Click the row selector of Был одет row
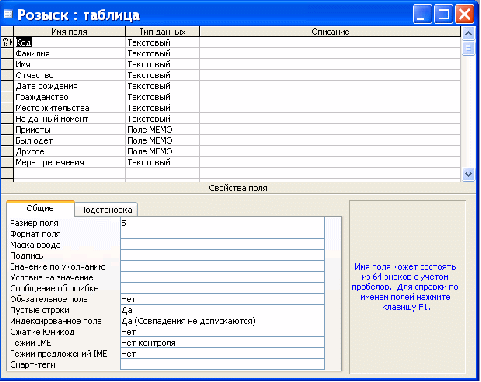The width and height of the screenshot is (481, 382). tap(7, 141)
